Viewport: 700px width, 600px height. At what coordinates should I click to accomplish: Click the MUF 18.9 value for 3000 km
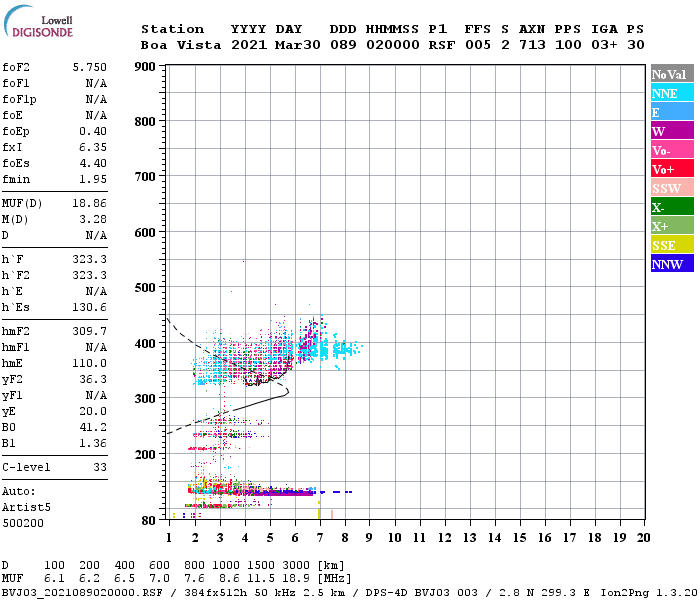pyautogui.click(x=297, y=579)
